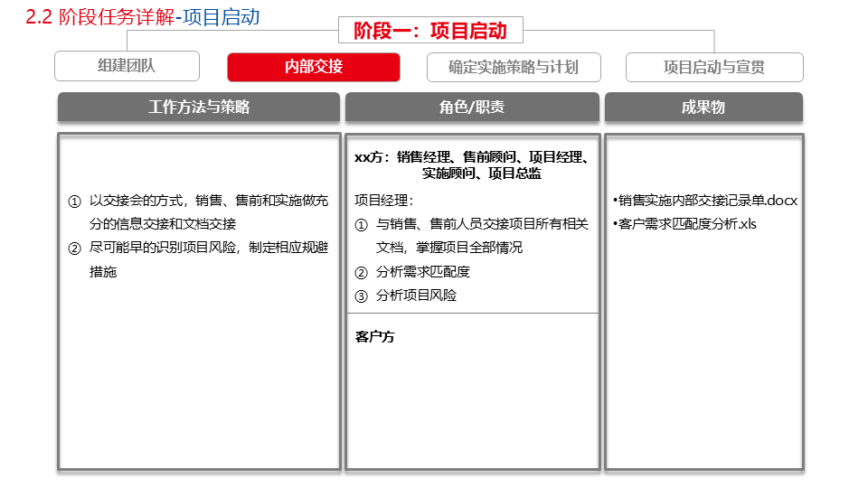Click the 阶段一：项目启动 heading box

pos(430,31)
